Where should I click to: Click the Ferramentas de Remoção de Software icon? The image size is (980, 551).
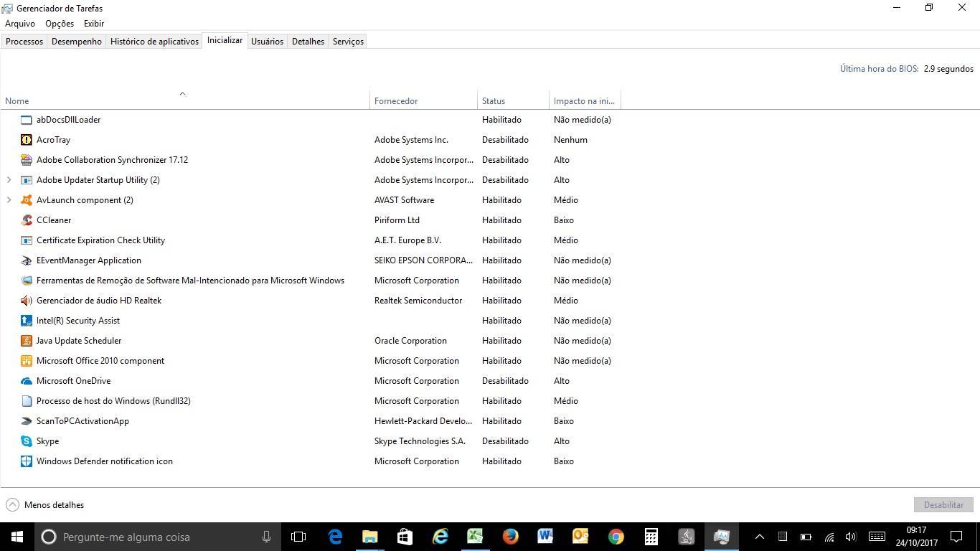(x=27, y=281)
